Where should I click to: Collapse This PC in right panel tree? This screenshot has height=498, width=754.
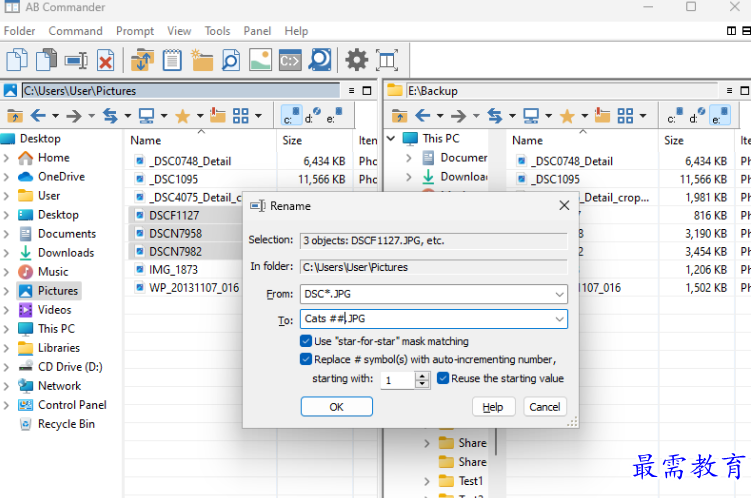click(391, 138)
